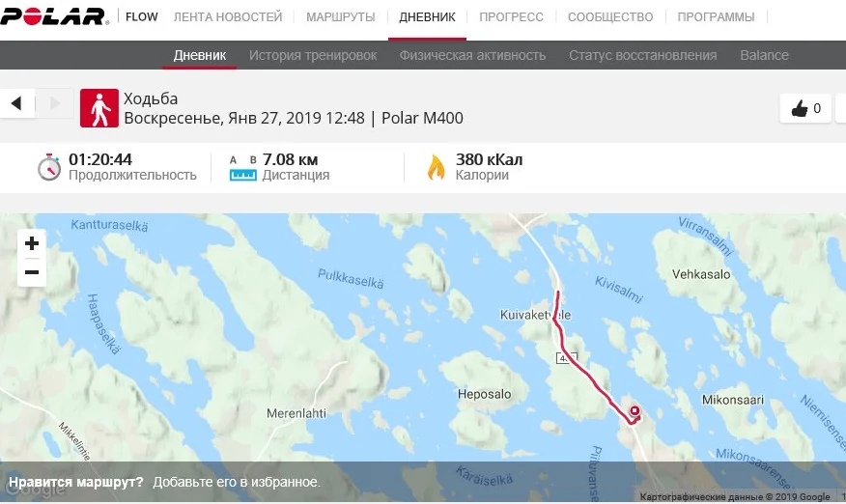
Task: Click the calories flame icon
Action: (x=436, y=167)
